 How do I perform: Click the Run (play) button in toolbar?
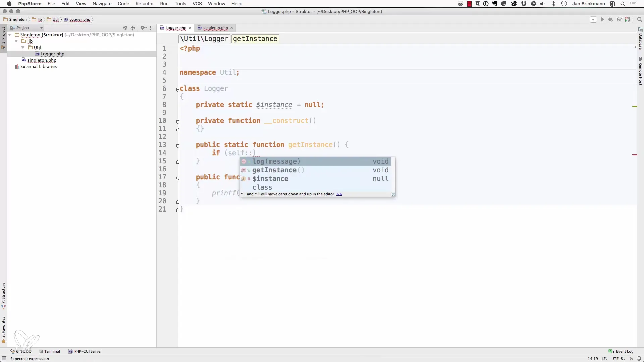coord(602,20)
